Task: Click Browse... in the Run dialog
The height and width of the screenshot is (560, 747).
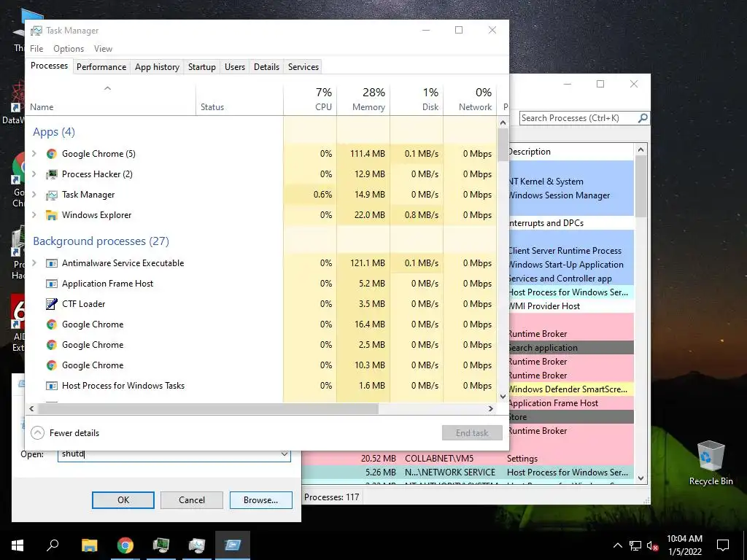Action: pyautogui.click(x=260, y=500)
